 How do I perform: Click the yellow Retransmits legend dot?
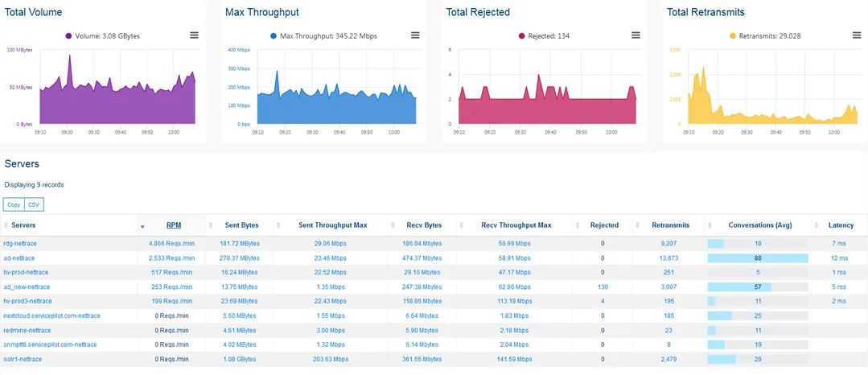click(x=732, y=36)
